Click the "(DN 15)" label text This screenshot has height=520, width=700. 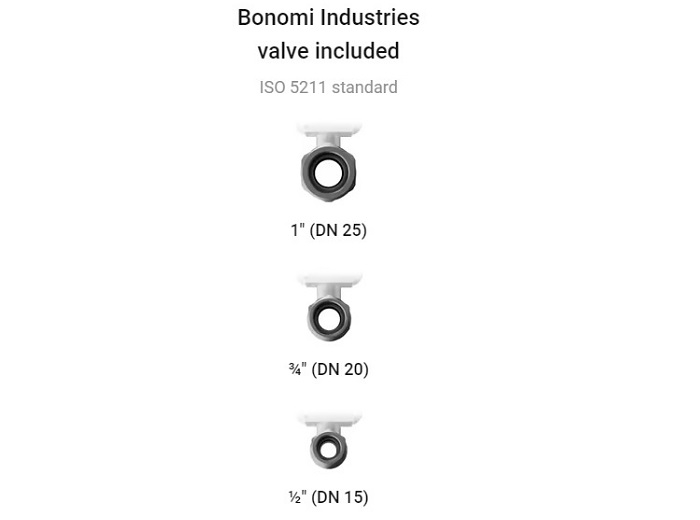pyautogui.click(x=339, y=496)
